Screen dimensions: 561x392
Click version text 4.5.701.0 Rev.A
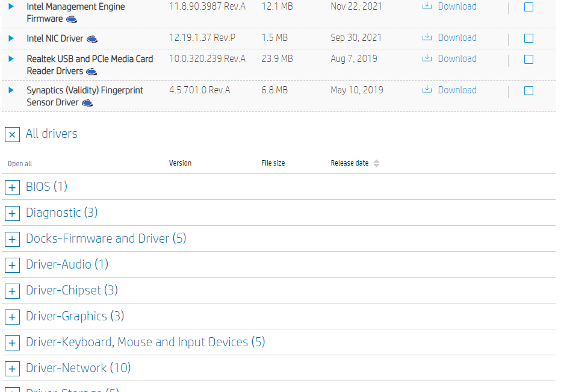[199, 90]
